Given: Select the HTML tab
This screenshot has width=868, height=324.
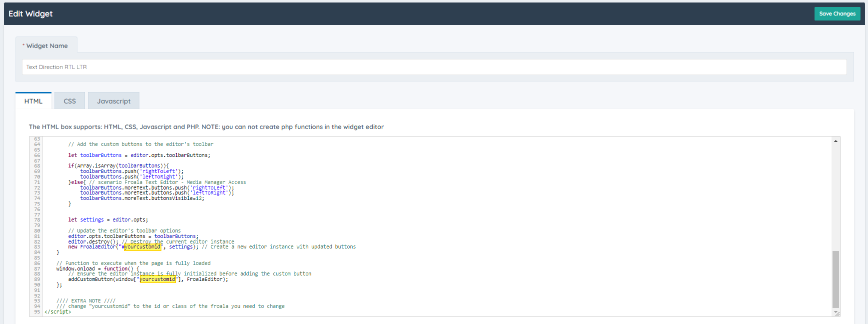Looking at the screenshot, I should point(33,101).
